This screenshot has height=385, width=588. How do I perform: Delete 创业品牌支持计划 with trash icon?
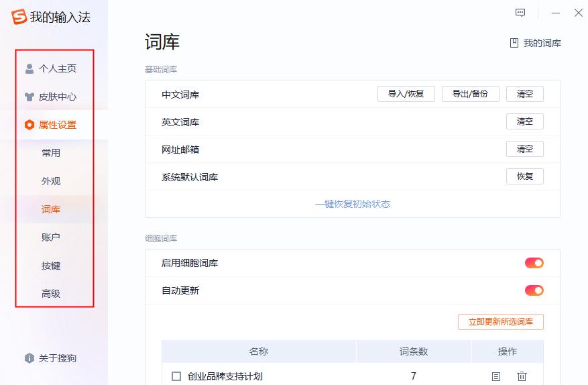tap(522, 376)
